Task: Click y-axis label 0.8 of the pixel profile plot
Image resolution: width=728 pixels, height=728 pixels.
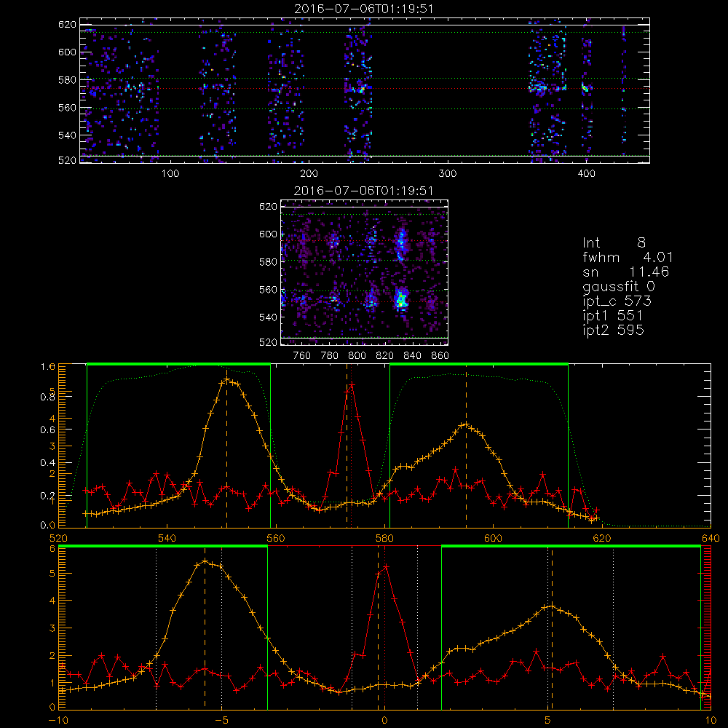Action: [48, 397]
